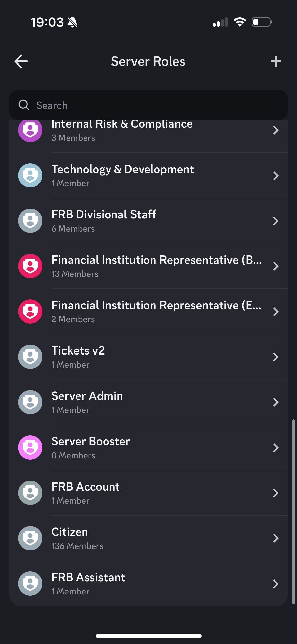Tap the chevron beside Financial Institution Representative (E...
The image size is (297, 644).
click(276, 311)
